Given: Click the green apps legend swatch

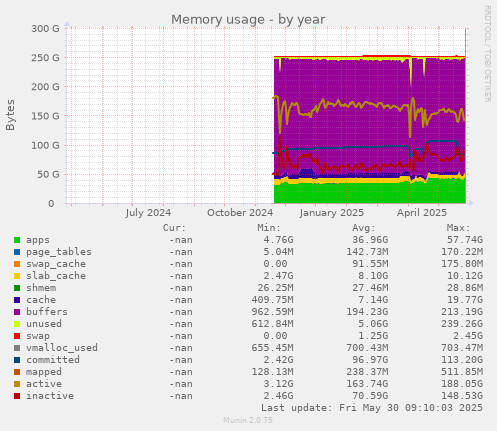Looking at the screenshot, I should point(17,240).
